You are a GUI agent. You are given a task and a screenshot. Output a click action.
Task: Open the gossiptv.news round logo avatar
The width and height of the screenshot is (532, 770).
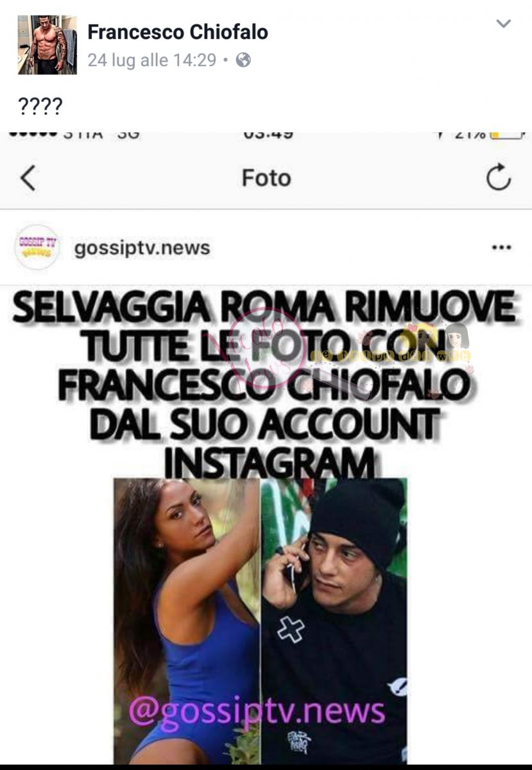click(x=37, y=247)
